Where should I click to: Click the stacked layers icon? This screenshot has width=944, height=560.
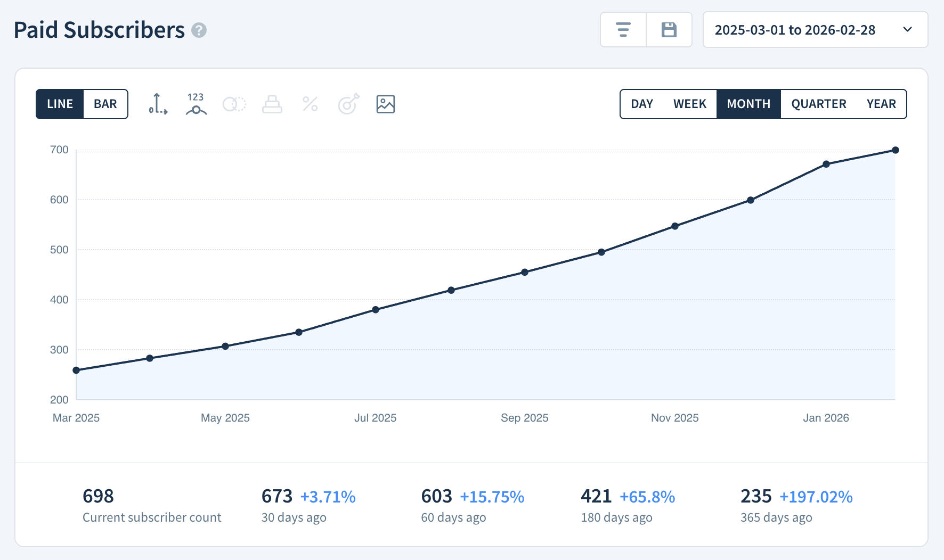(272, 104)
